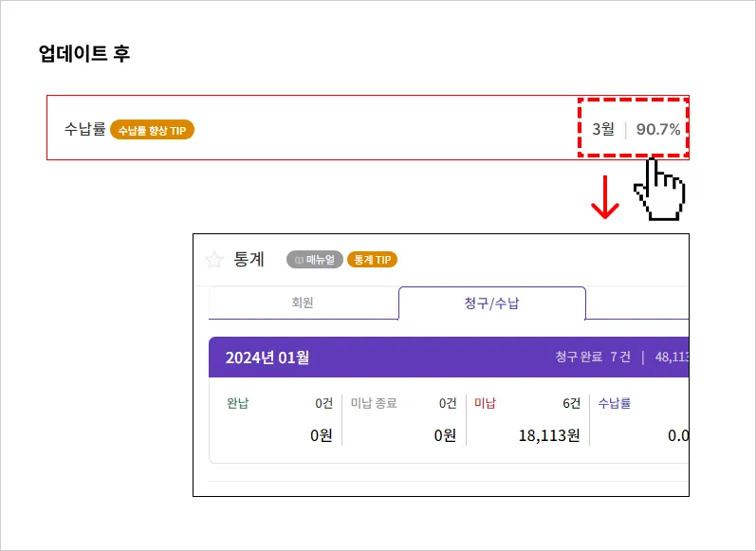Click the 18,113원 unpaid amount
756x551 pixels.
548,435
